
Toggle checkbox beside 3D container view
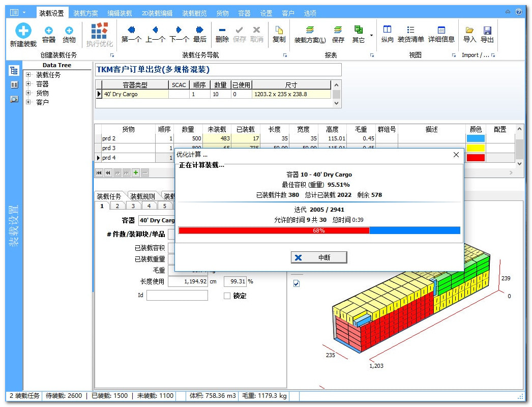tap(297, 283)
